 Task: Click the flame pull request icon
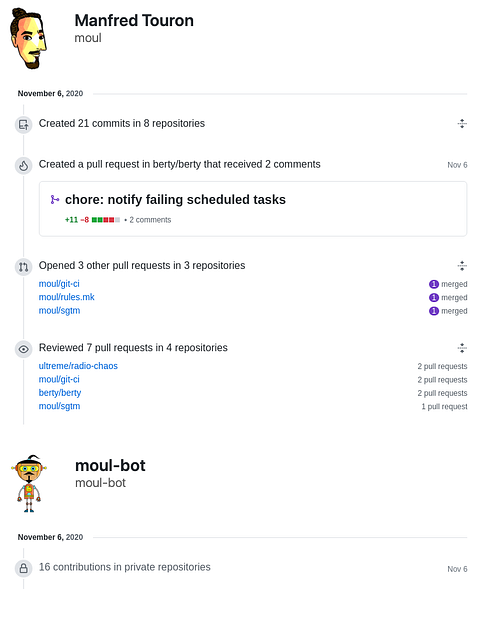click(x=23, y=166)
